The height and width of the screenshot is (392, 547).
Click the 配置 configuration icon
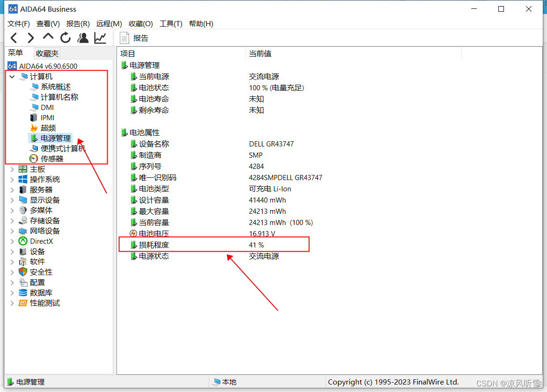tap(22, 282)
